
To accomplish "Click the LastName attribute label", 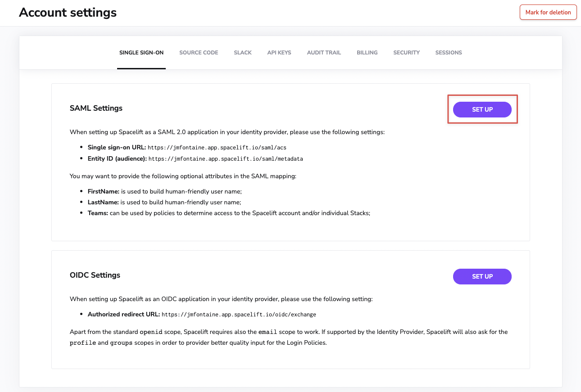I will pyautogui.click(x=103, y=202).
